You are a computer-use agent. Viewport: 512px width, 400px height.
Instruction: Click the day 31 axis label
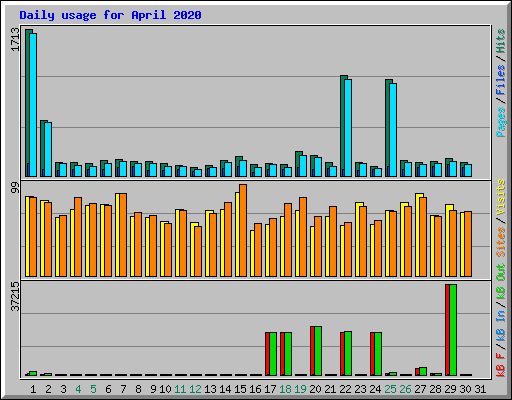pyautogui.click(x=480, y=389)
